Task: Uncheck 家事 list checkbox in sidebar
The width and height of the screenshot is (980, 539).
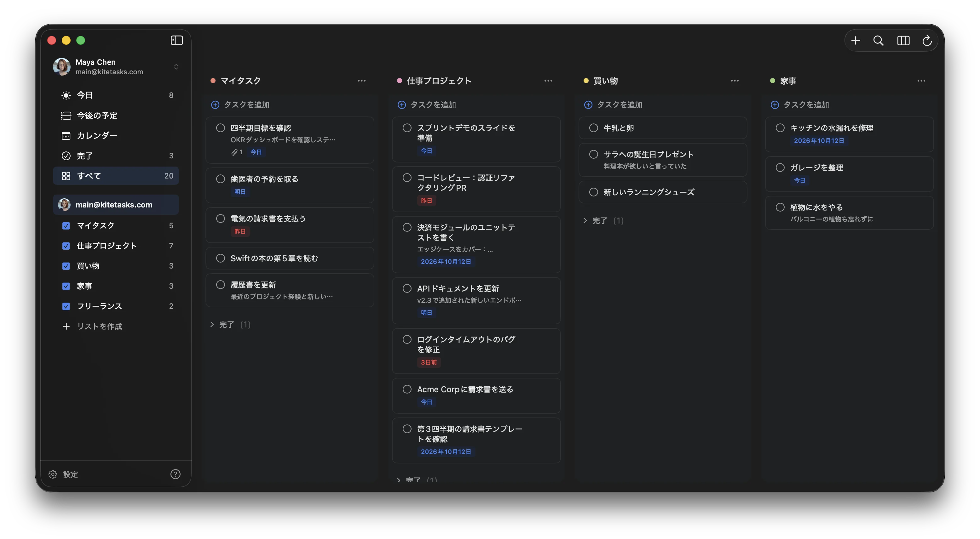Action: pos(66,286)
